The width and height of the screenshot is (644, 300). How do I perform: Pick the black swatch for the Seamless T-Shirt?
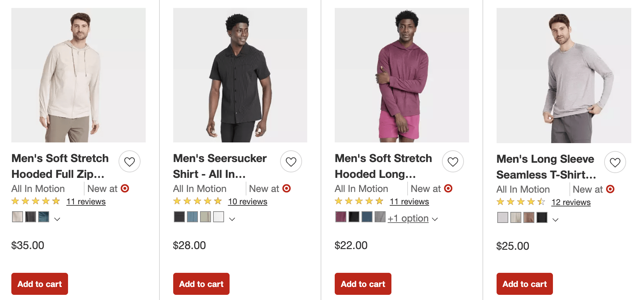pyautogui.click(x=542, y=218)
